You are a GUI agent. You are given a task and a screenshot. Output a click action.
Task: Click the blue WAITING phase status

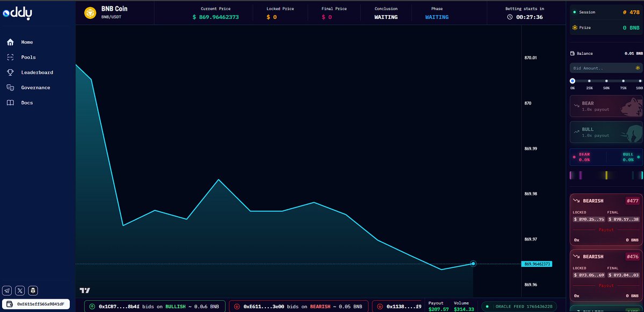click(x=437, y=17)
